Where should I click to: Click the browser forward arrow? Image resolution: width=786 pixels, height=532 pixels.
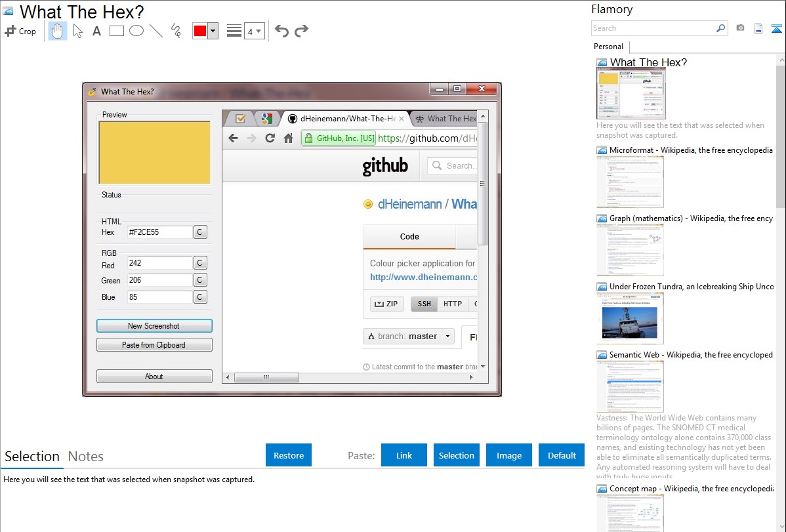click(x=252, y=138)
